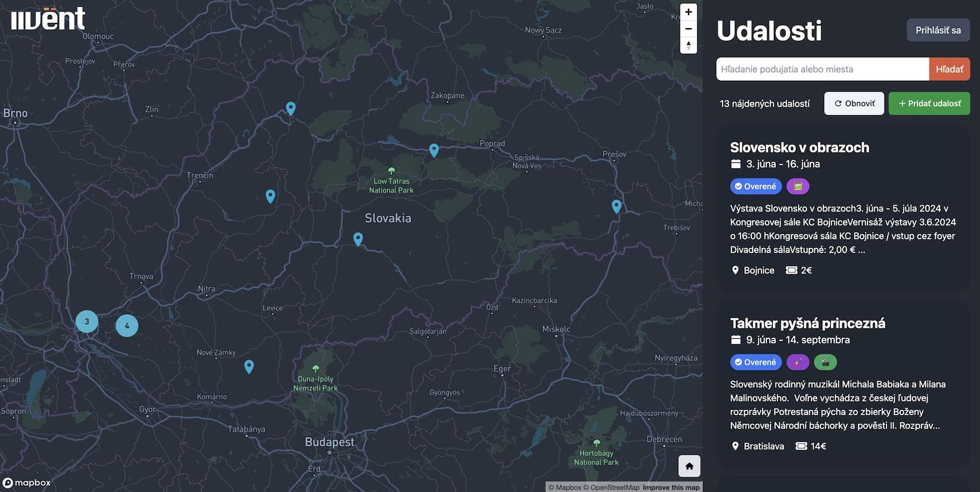Focus the event or place search field

point(822,69)
